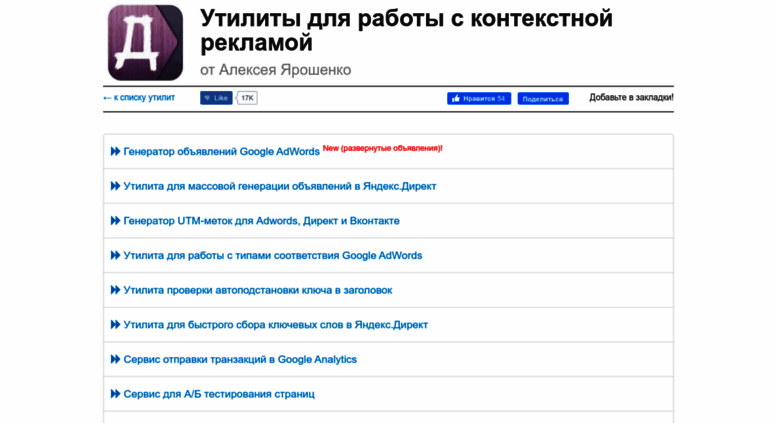Click double-arrow icon beside 'Генератор UTM-меток'
The height and width of the screenshot is (423, 777).
(115, 220)
